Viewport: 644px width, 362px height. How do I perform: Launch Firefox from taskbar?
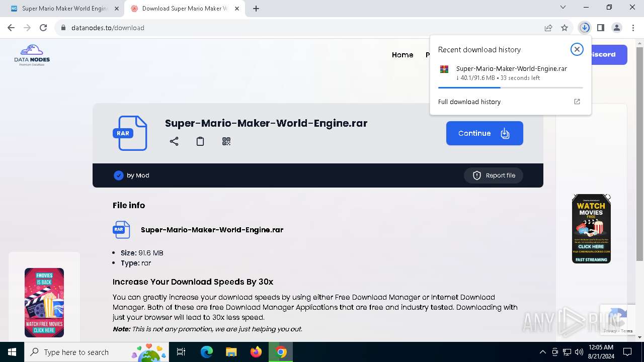(256, 352)
